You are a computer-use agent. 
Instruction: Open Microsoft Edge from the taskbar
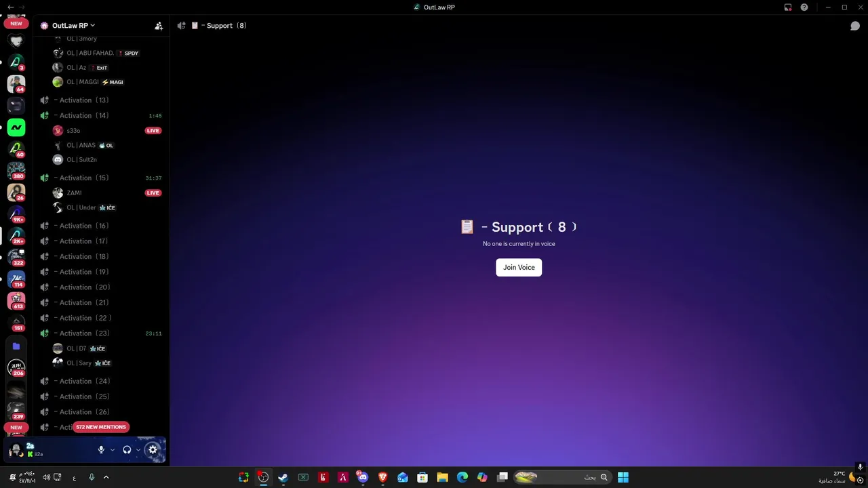pyautogui.click(x=462, y=477)
